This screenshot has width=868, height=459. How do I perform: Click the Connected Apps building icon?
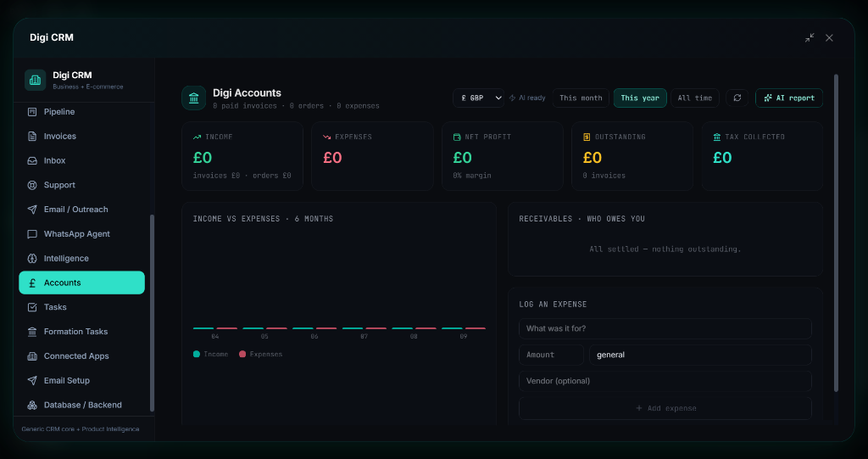(x=32, y=355)
